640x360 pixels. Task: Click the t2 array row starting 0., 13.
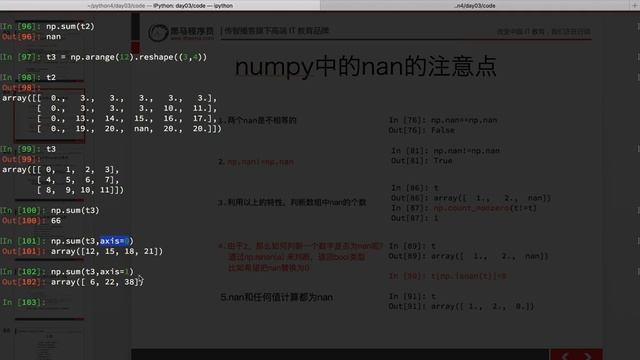coord(127,118)
